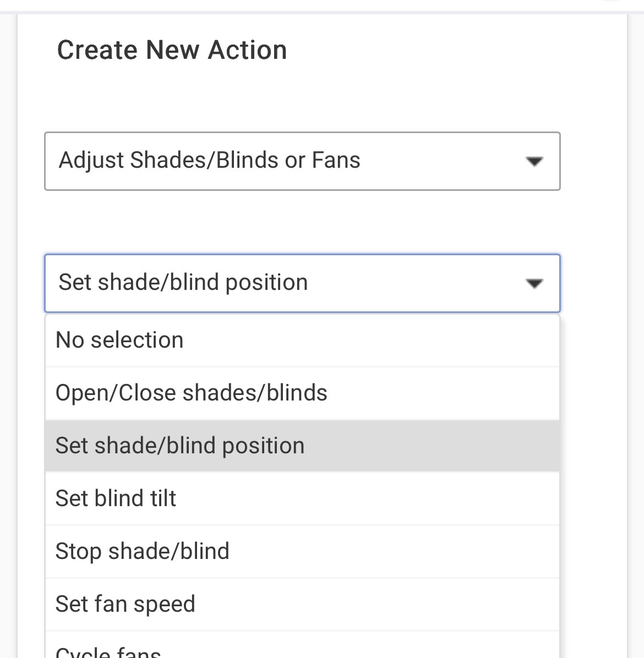Click blank row area beside No selection
Image resolution: width=644 pixels, height=658 pixels.
pyautogui.click(x=374, y=340)
